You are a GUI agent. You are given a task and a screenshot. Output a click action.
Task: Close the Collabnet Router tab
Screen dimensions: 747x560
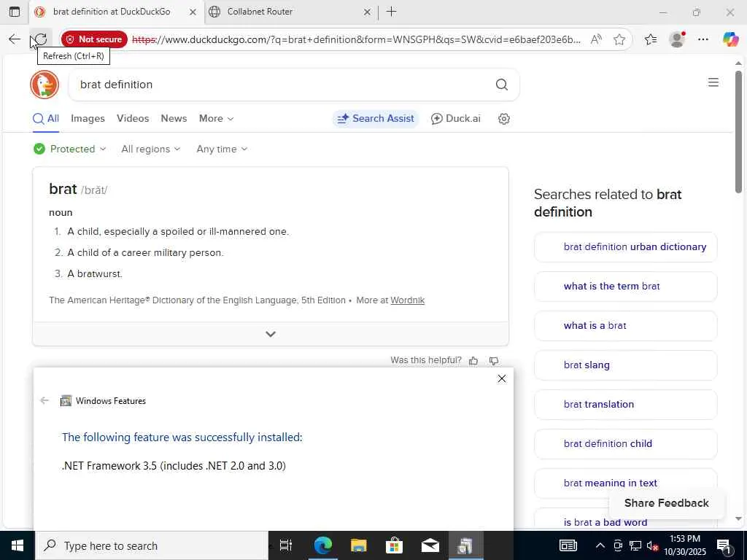(367, 12)
